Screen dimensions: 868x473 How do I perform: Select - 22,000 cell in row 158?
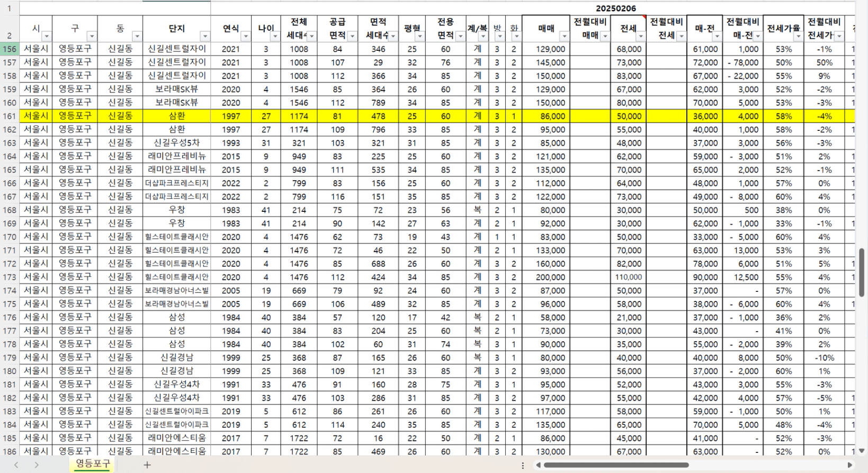click(x=742, y=76)
